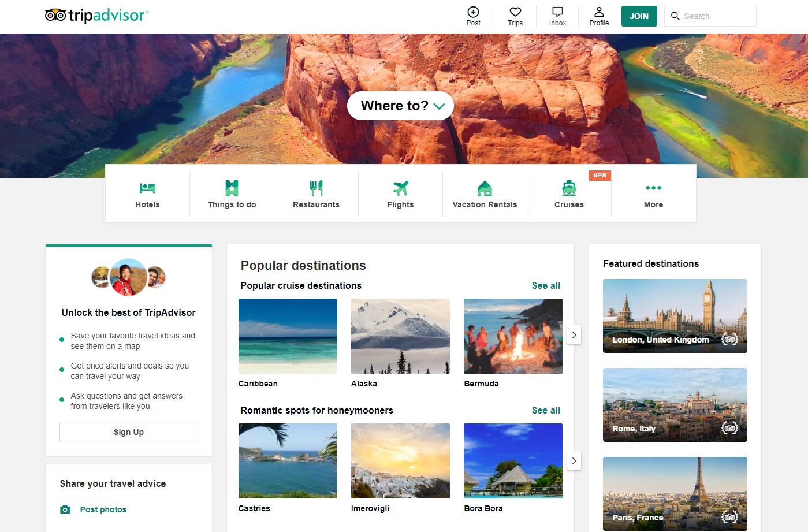Click the Vacation Rentals label

pyautogui.click(x=485, y=204)
